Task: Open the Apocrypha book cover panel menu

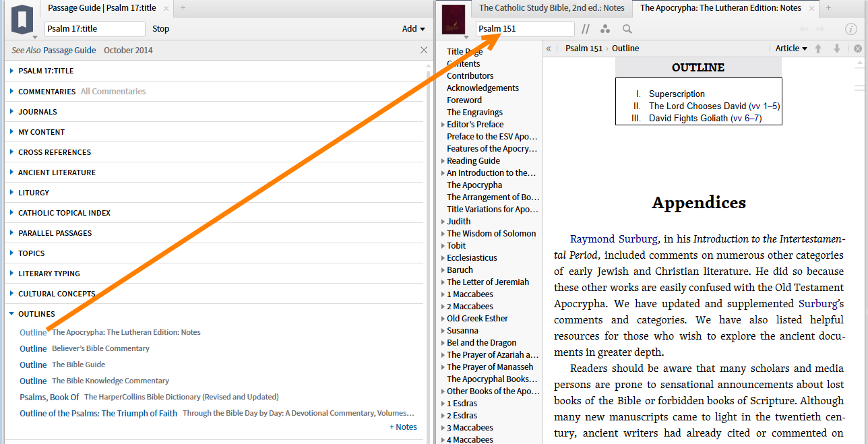Action: click(453, 20)
